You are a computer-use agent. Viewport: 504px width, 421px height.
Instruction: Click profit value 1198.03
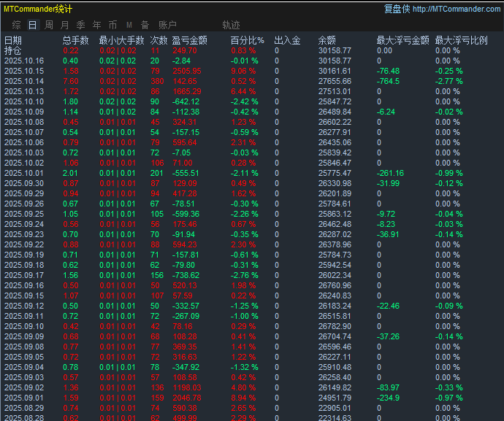(x=187, y=387)
